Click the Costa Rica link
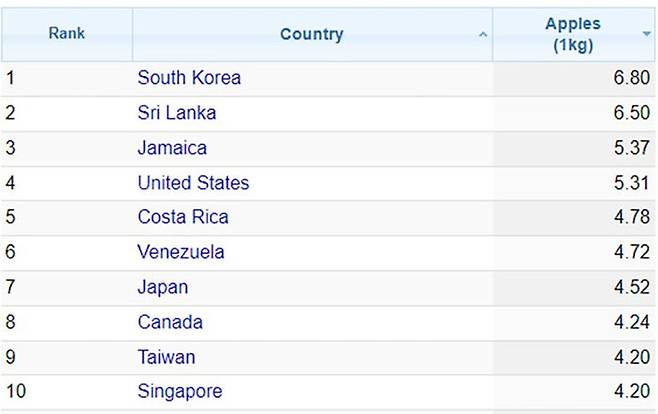This screenshot has height=414, width=658. click(x=183, y=217)
